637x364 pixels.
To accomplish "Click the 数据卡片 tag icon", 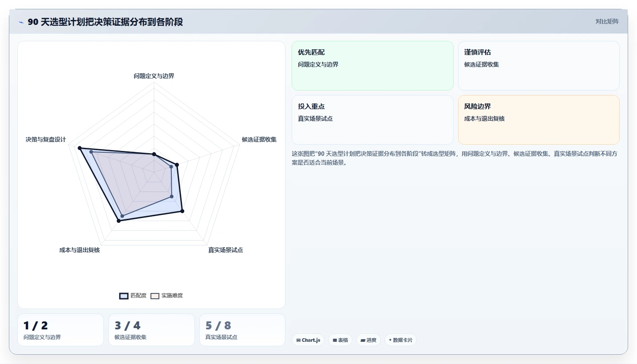I will [x=390, y=340].
